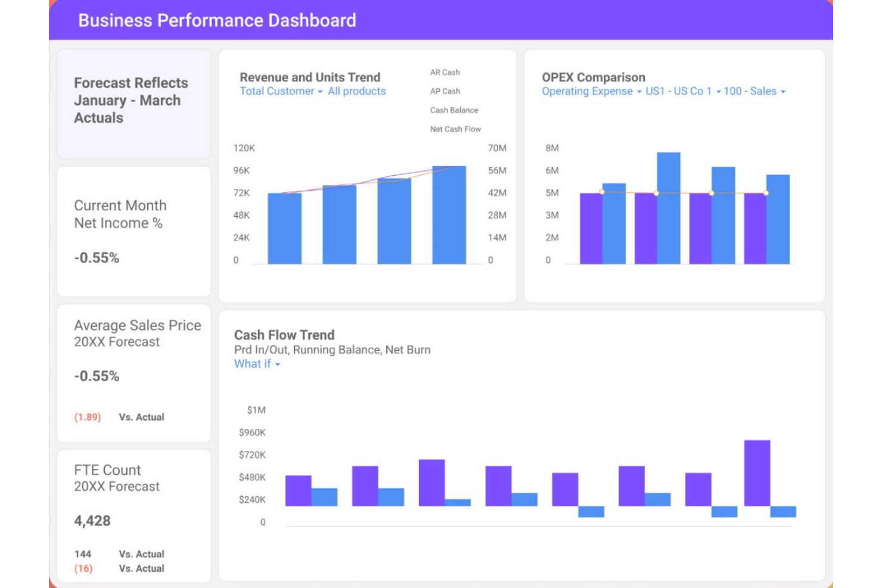The width and height of the screenshot is (882, 588).
Task: Click the first purple bar in OPEX Comparison
Action: (591, 229)
